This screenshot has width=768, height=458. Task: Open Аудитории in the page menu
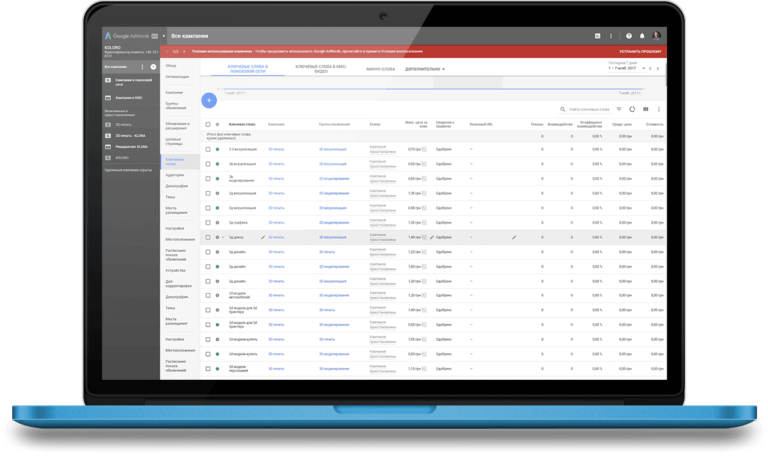pyautogui.click(x=175, y=174)
